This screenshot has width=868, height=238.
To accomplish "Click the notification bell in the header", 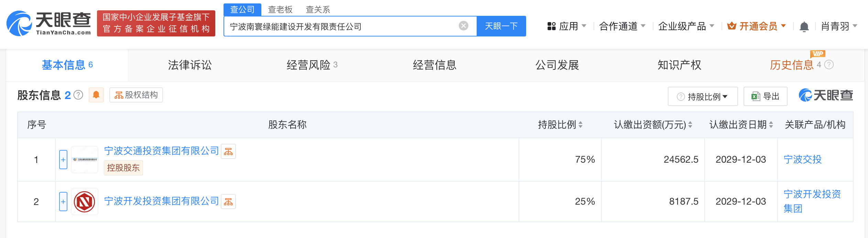I will coord(804,26).
